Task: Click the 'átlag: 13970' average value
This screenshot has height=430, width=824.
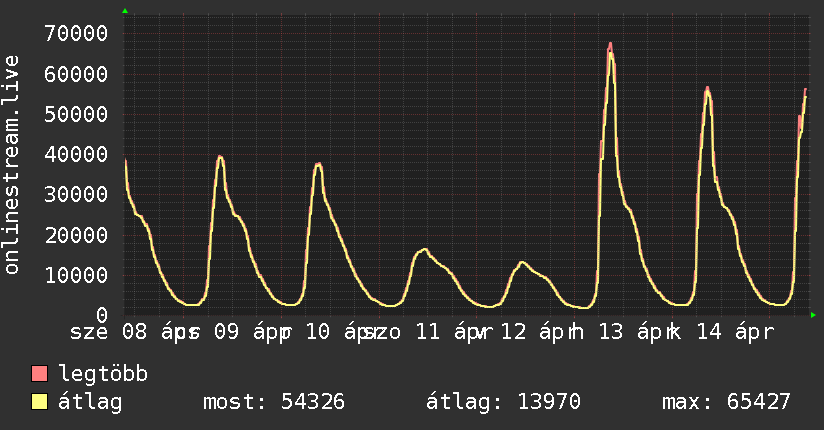Action: tap(503, 402)
